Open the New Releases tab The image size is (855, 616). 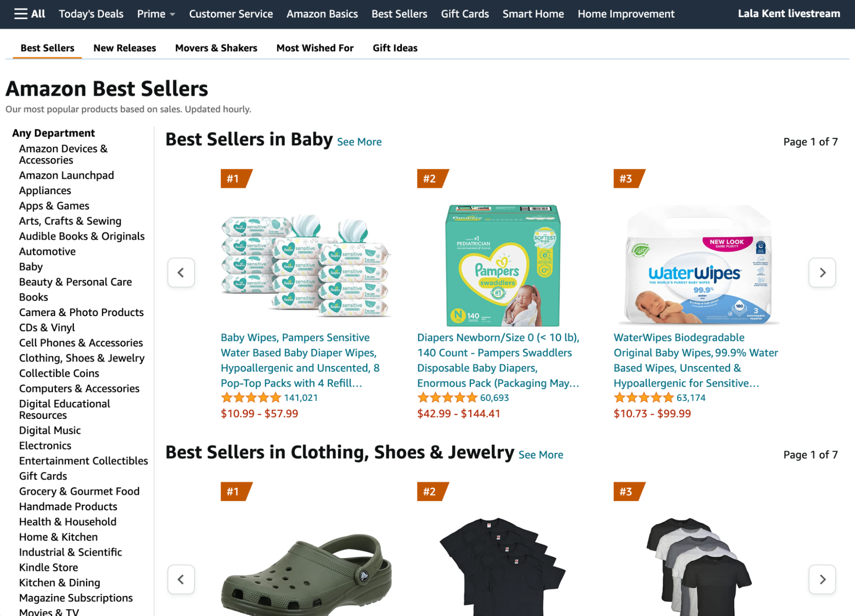125,47
